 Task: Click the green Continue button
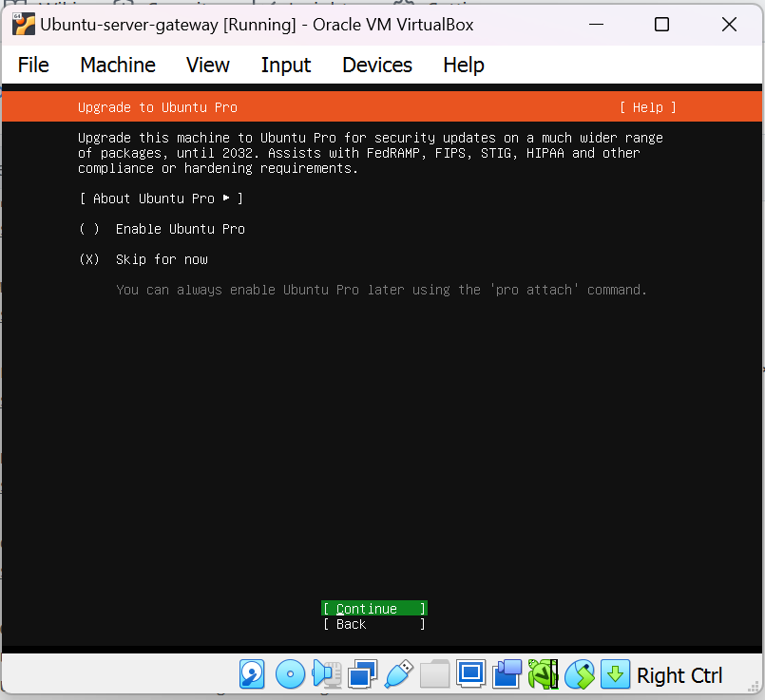point(374,609)
